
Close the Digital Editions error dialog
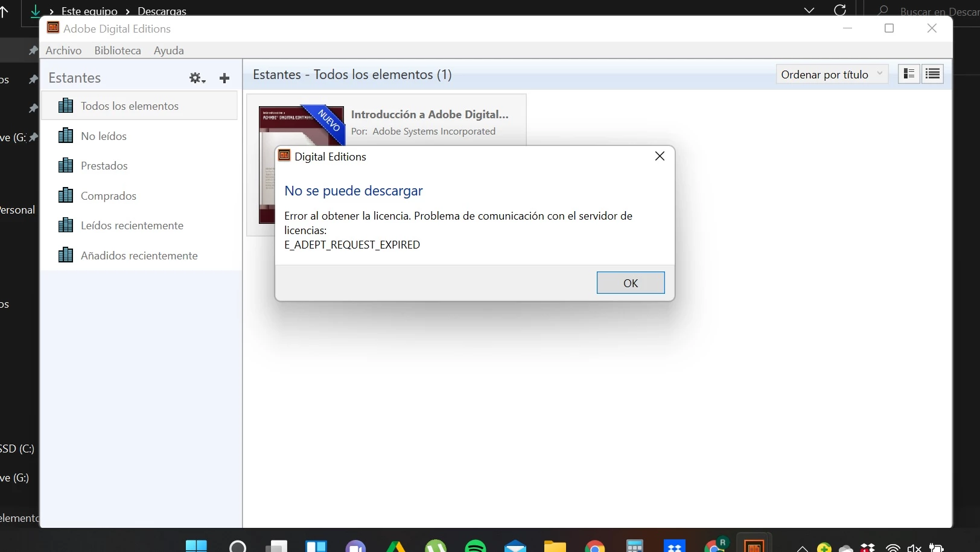[x=660, y=156]
